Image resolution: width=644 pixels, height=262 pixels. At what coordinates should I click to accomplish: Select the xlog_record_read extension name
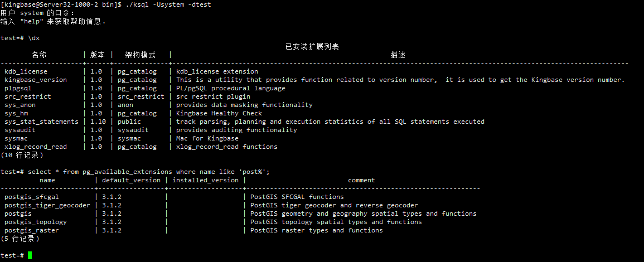tap(36, 147)
